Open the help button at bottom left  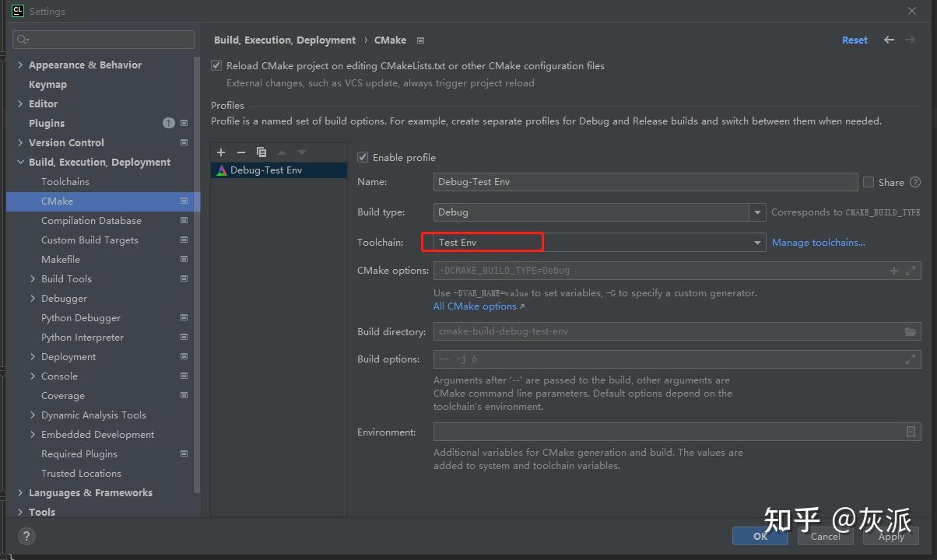(x=26, y=536)
